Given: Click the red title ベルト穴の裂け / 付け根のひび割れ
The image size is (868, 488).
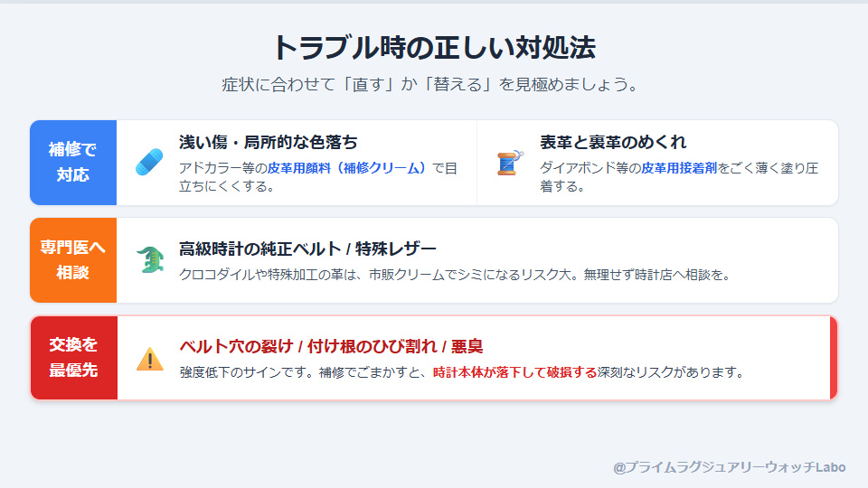Looking at the screenshot, I should 308,346.
